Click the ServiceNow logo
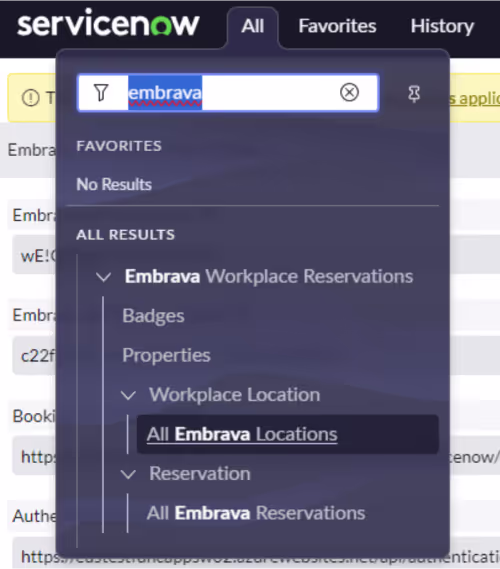500x569 pixels. 108,24
